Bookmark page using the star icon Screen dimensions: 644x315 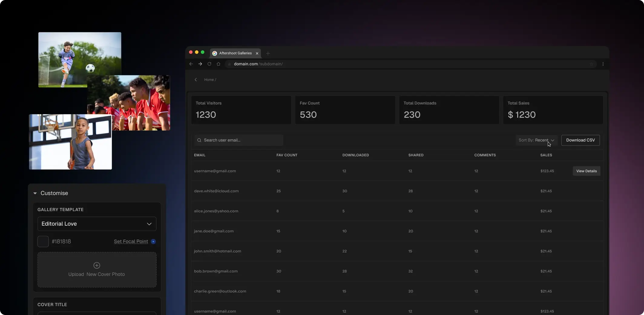click(x=591, y=64)
